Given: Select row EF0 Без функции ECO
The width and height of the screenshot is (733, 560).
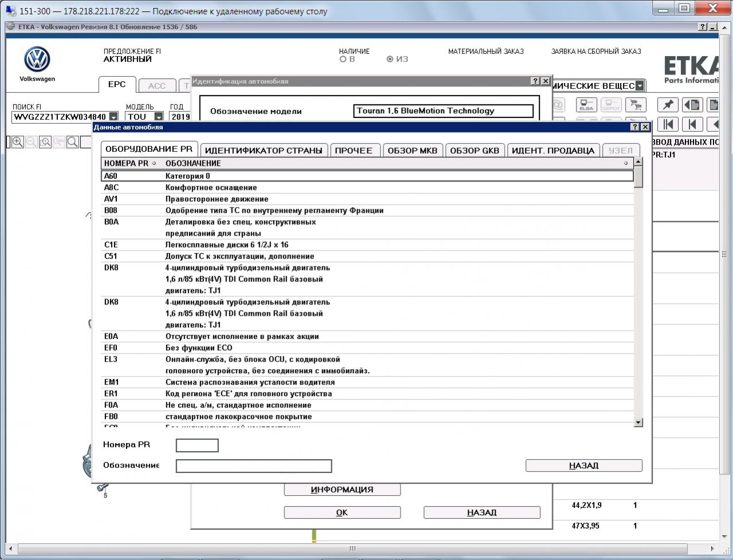Looking at the screenshot, I should [367, 348].
